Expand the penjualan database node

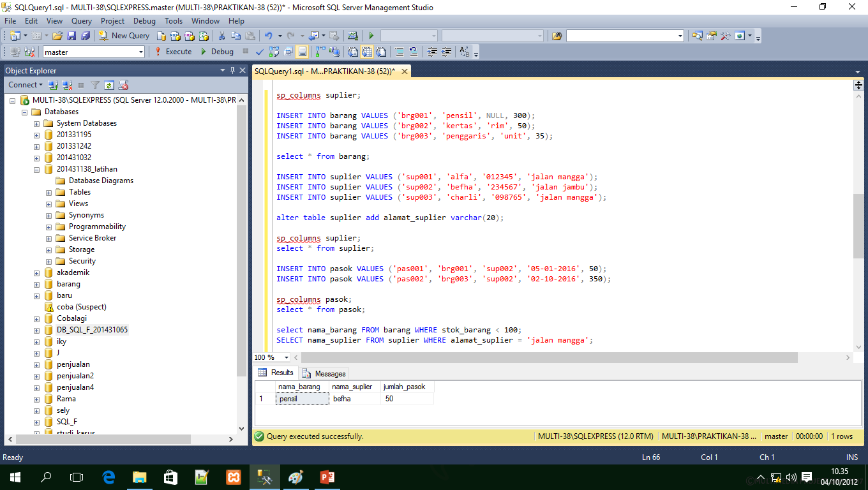[36, 364]
